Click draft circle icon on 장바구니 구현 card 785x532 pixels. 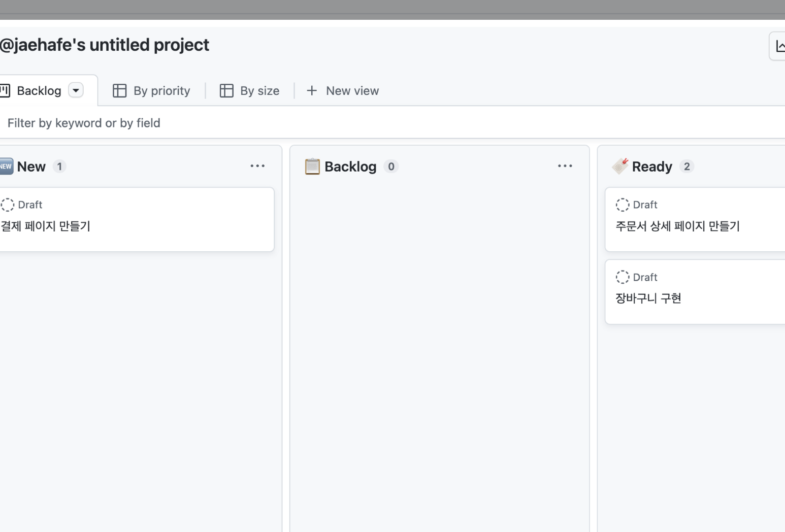(622, 277)
